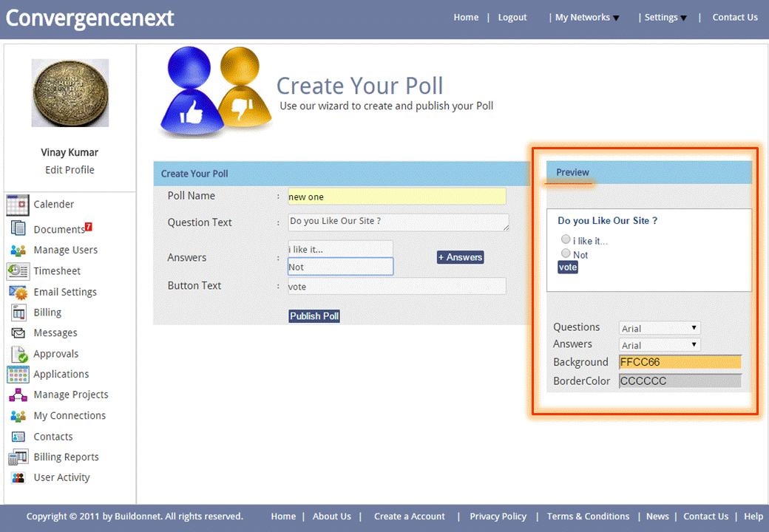Open Email Settings icon in sidebar
Viewport: 769px width, 532px height.
click(18, 292)
